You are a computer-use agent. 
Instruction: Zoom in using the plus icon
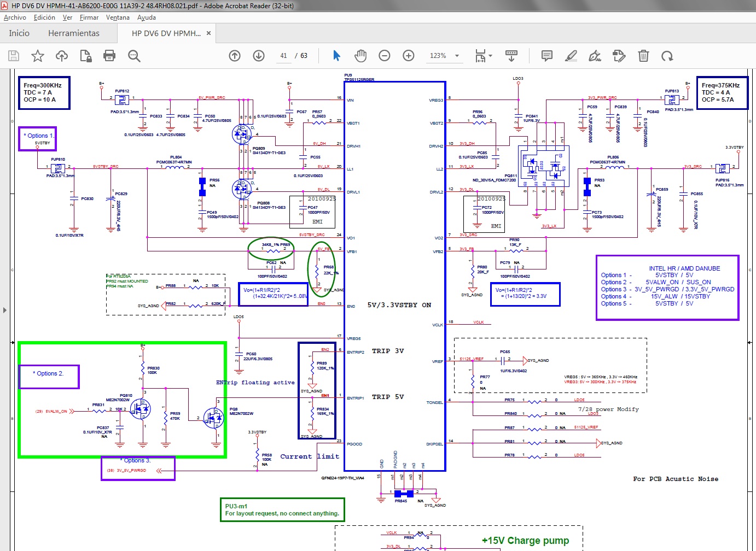coord(409,56)
